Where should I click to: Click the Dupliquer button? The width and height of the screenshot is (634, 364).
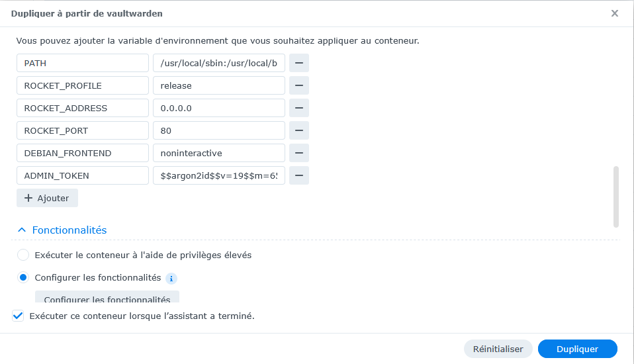click(x=577, y=349)
